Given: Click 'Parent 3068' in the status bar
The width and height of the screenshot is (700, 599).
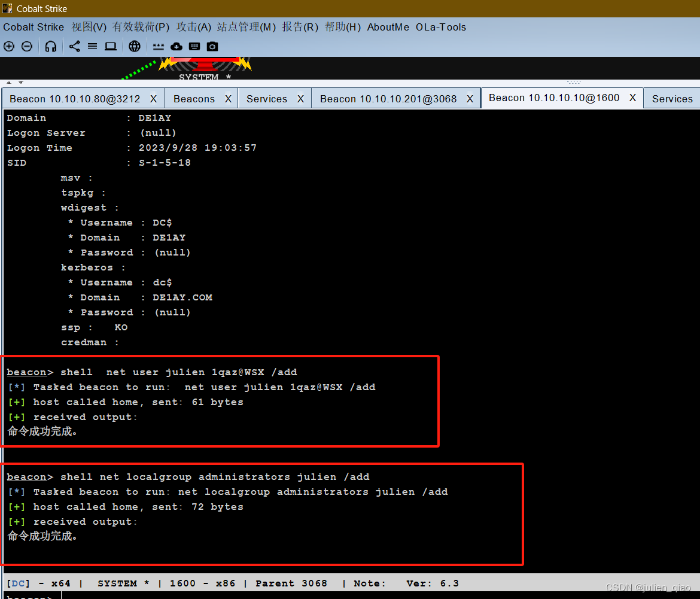Looking at the screenshot, I should (x=291, y=583).
